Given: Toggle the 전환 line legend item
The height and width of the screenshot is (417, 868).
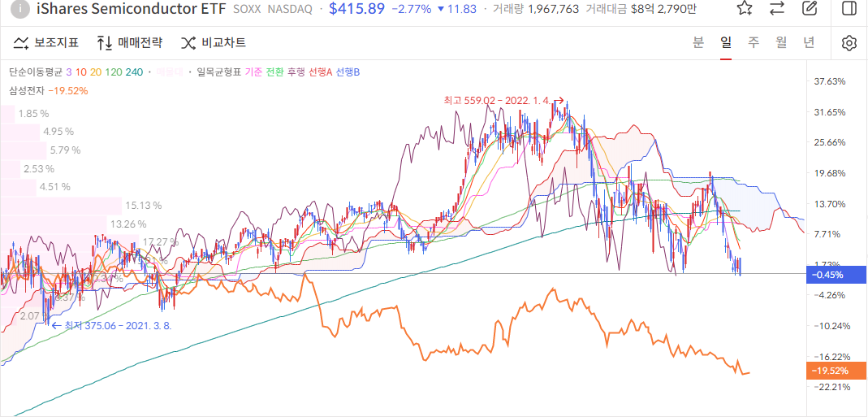Looking at the screenshot, I should [274, 72].
